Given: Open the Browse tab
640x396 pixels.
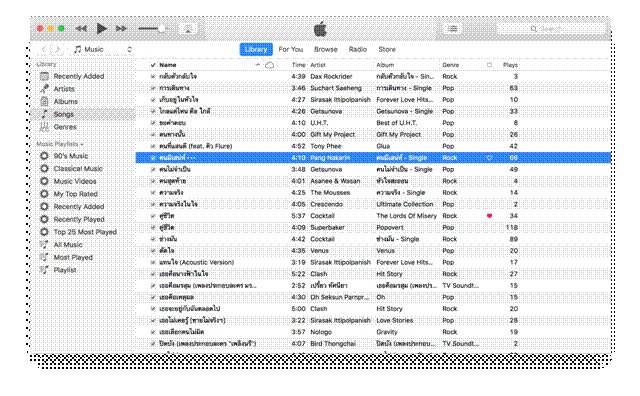Looking at the screenshot, I should pyautogui.click(x=325, y=49).
